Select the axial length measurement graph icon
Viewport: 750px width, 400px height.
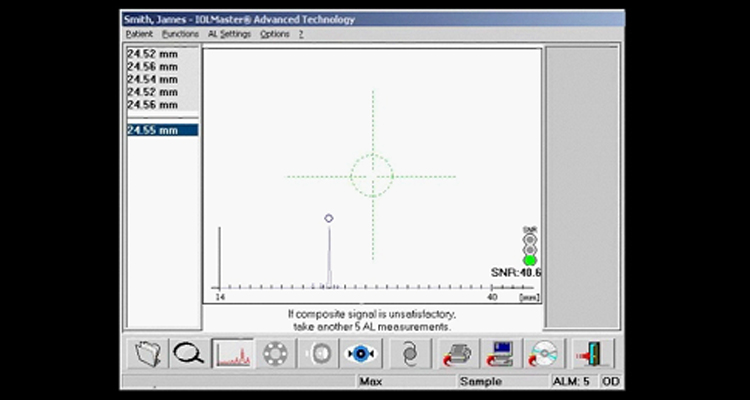[232, 354]
